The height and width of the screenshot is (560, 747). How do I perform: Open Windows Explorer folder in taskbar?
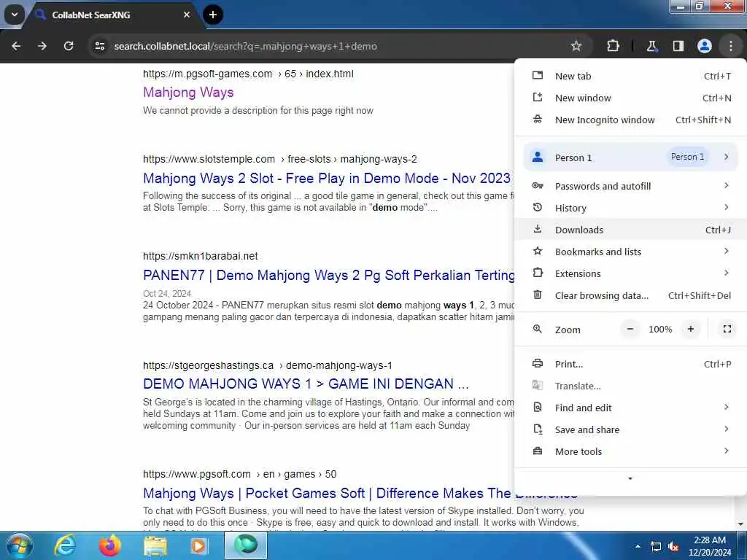click(155, 545)
